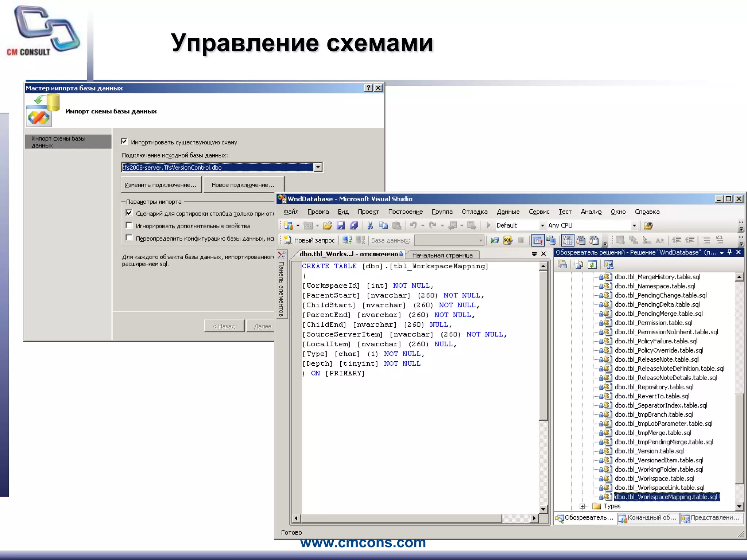Click the Новый запрос toolbar button
747x560 pixels.
click(309, 240)
